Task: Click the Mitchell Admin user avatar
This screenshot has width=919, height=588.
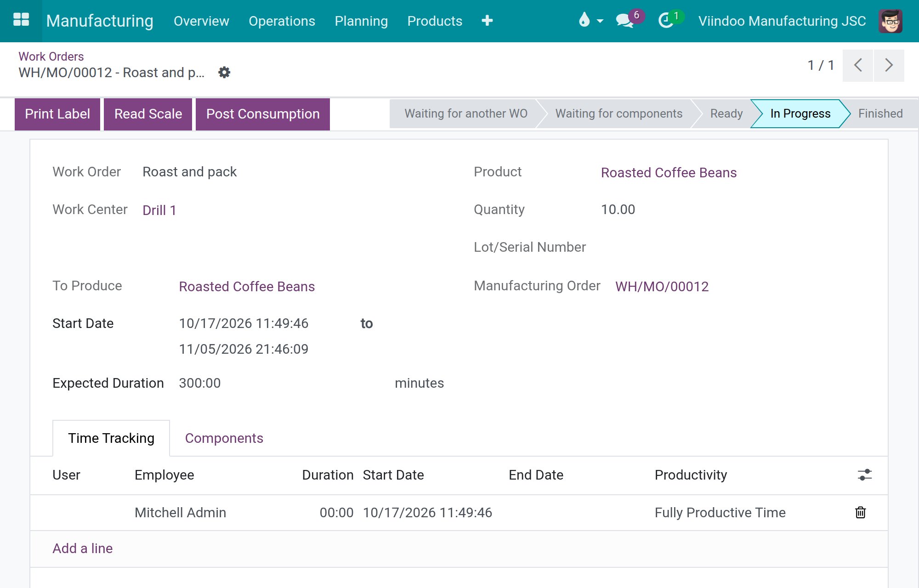Action: click(891, 21)
